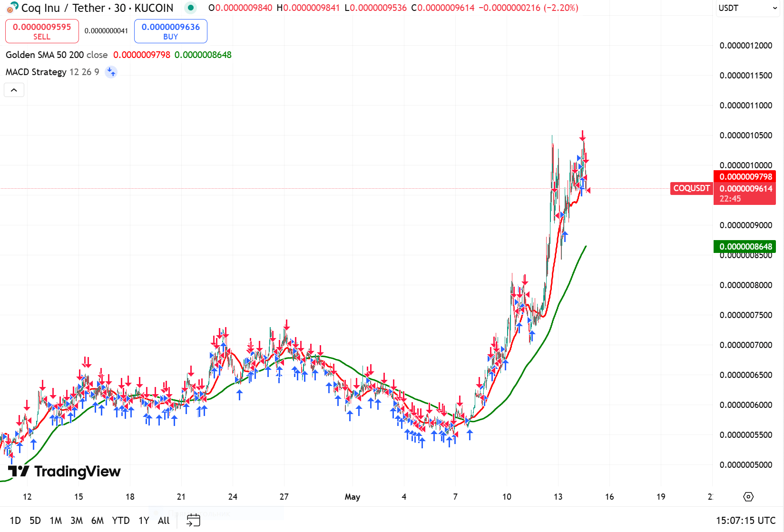
Task: Click the red 0.0000009798 SMA price tag
Action: (x=745, y=176)
